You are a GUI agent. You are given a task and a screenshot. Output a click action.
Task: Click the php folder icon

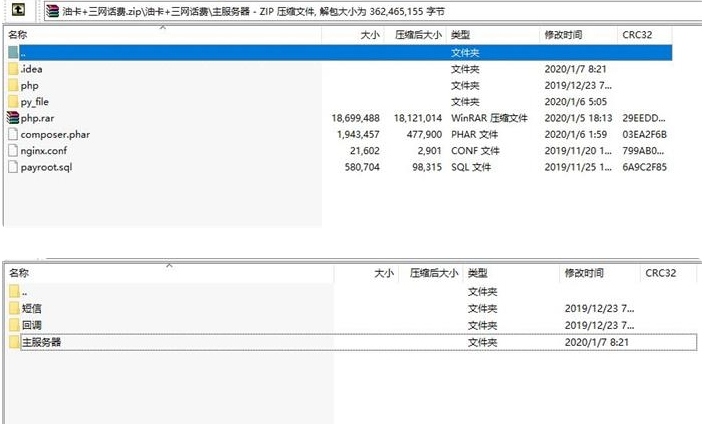[x=13, y=85]
